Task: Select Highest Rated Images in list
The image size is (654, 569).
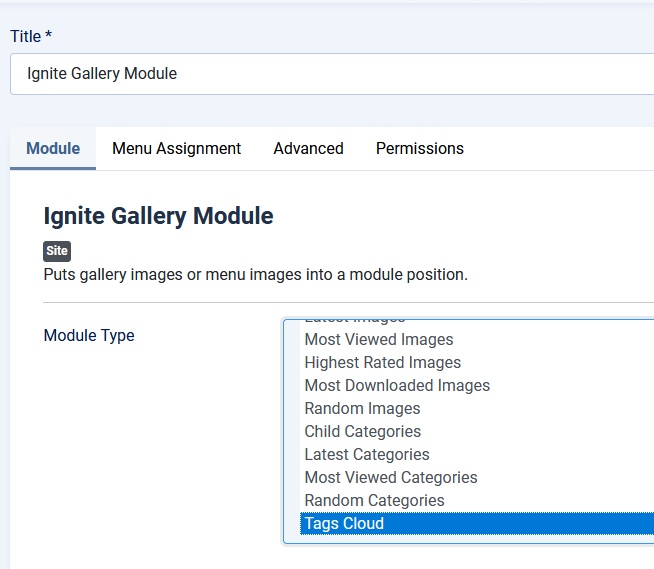Action: [383, 363]
